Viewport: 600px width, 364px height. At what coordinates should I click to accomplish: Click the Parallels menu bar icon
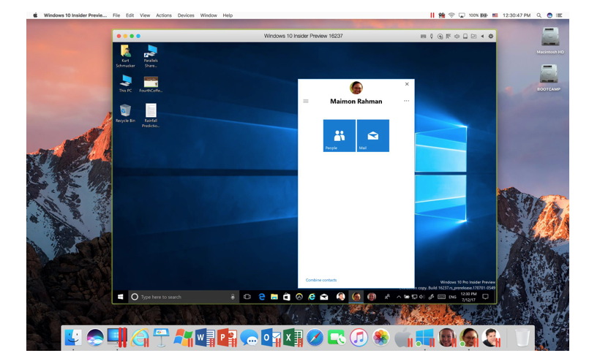click(x=432, y=15)
